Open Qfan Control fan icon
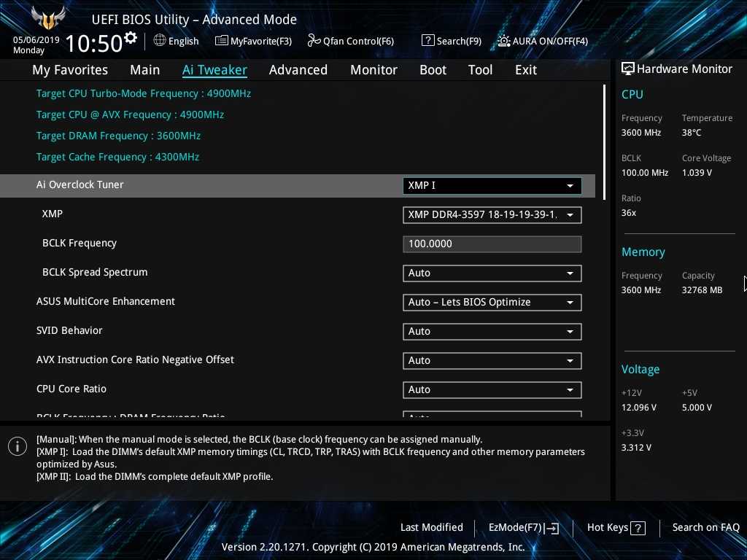Viewport: 747px width, 560px height. 314,41
